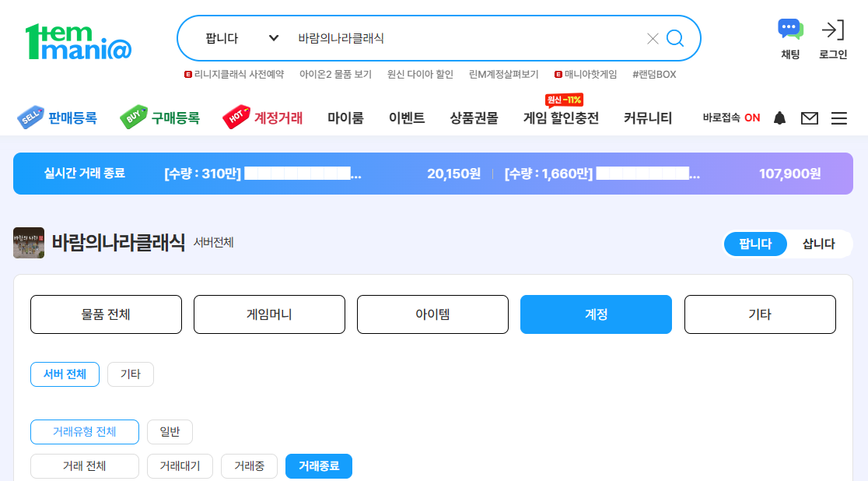Click the BUY tag icon
The image size is (868, 481).
click(134, 117)
